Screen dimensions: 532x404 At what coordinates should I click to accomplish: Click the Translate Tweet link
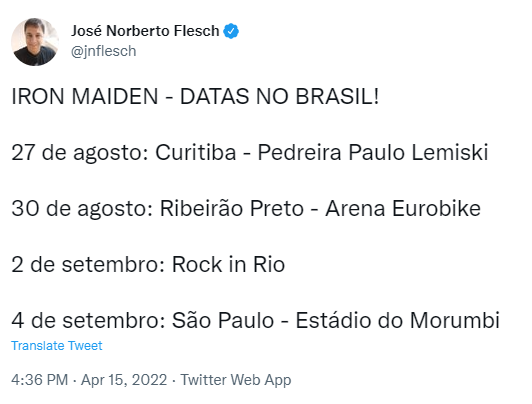point(57,346)
